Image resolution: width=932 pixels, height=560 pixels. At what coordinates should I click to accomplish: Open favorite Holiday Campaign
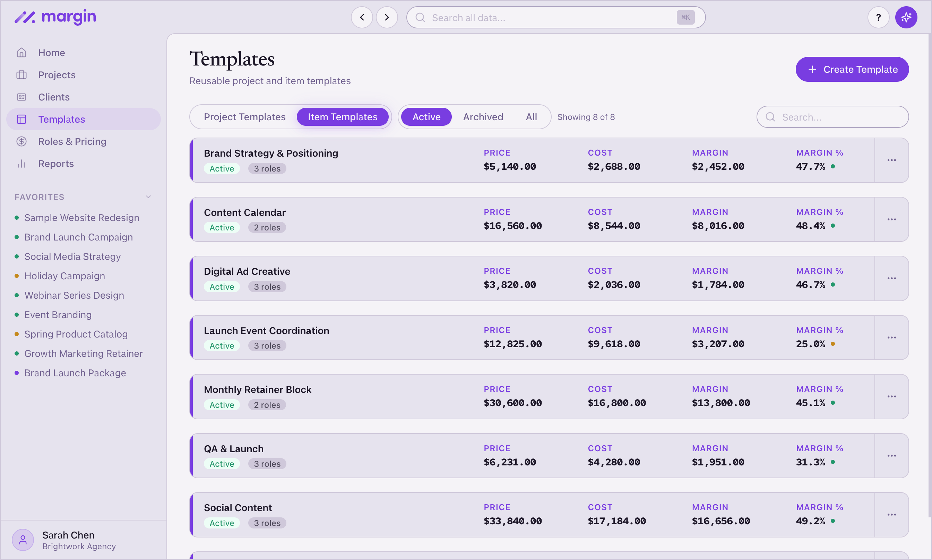[x=64, y=276]
